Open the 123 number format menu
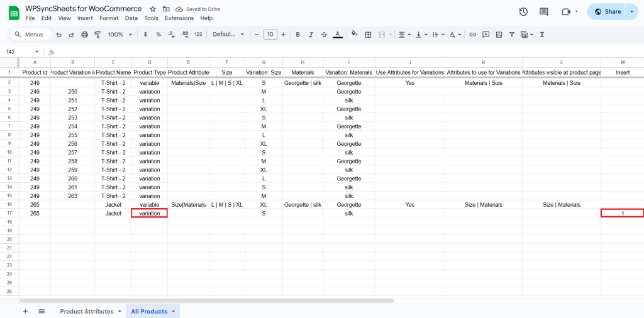 click(x=198, y=35)
